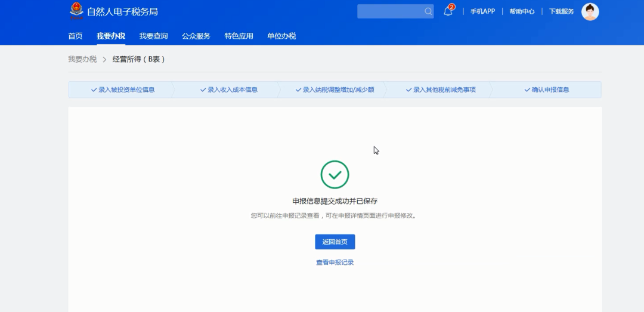Click the hint text about 申报记录查看

pyautogui.click(x=335, y=215)
